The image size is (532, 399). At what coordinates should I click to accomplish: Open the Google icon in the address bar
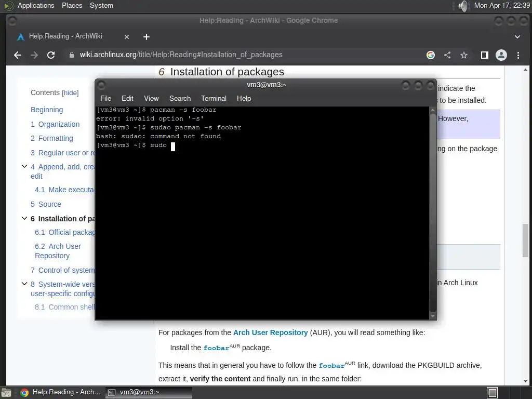pos(431,55)
